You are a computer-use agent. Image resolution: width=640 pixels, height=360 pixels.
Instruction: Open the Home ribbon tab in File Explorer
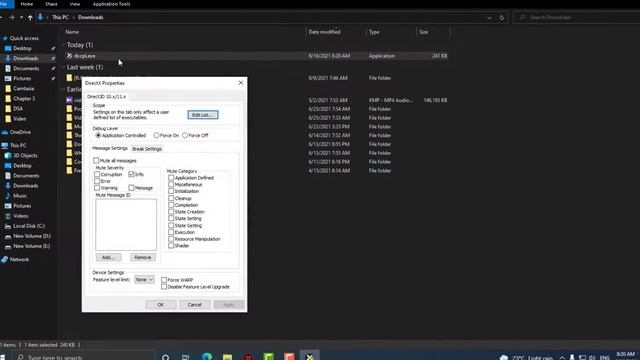27,4
